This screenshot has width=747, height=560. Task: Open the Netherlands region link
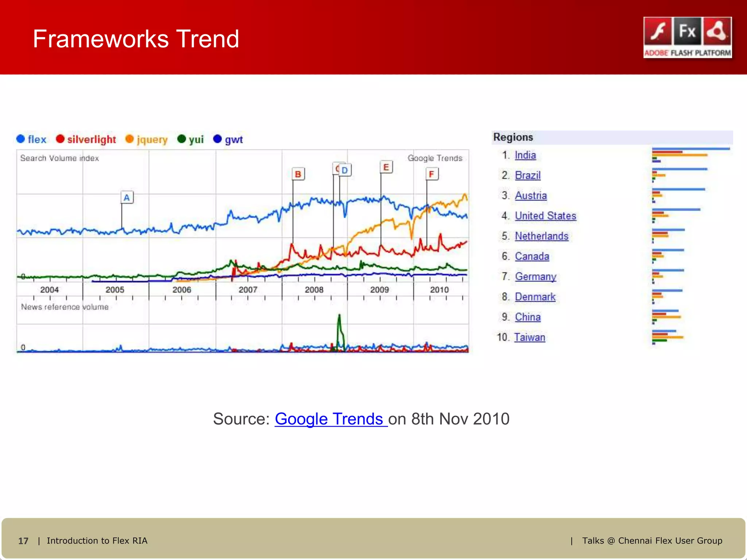pyautogui.click(x=541, y=236)
